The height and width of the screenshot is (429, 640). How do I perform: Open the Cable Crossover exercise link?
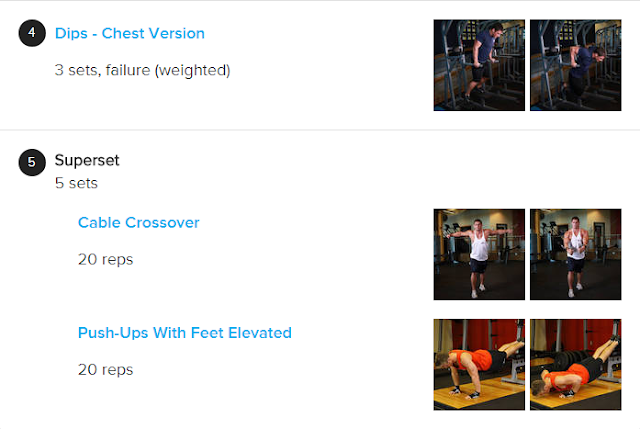click(x=138, y=222)
